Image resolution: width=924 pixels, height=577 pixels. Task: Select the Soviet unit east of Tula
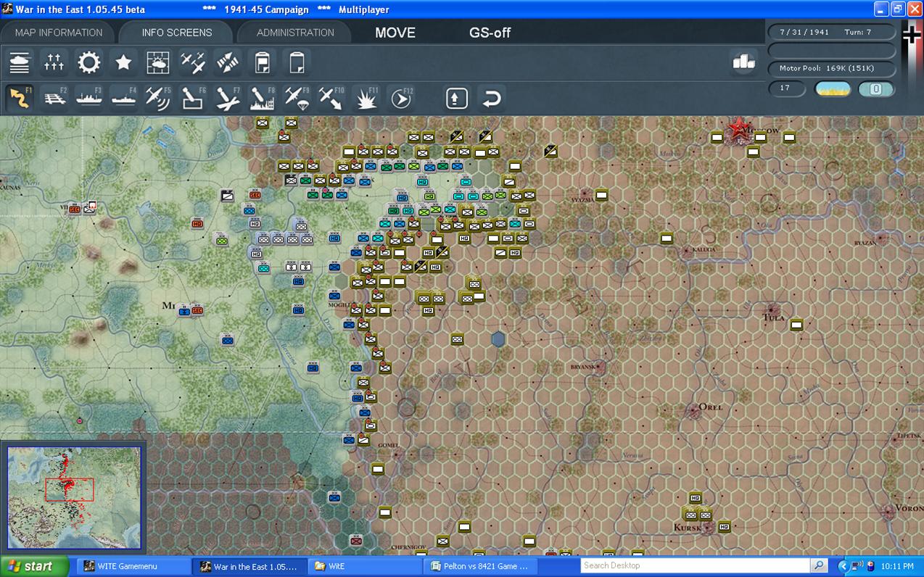click(x=796, y=325)
